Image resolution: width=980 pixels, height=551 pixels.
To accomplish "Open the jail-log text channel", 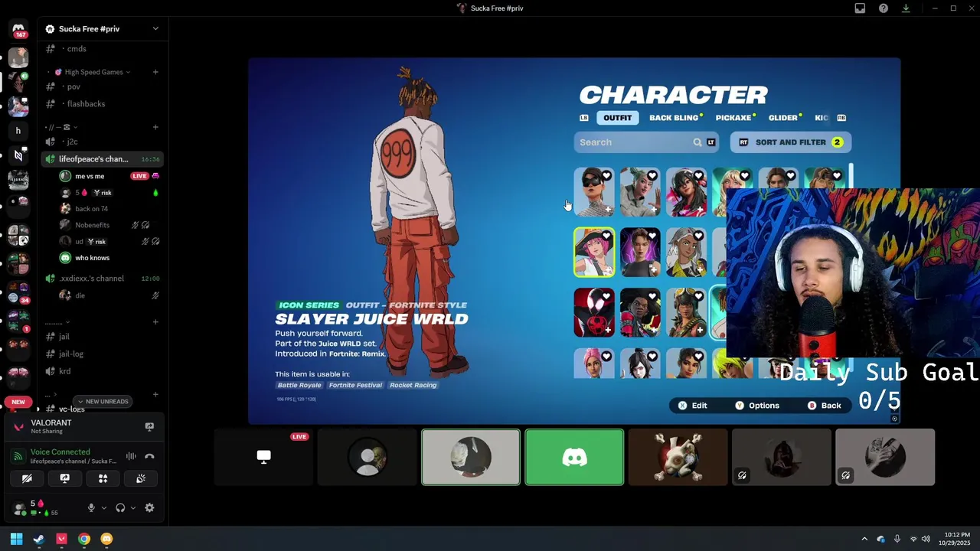I will [x=103, y=354].
